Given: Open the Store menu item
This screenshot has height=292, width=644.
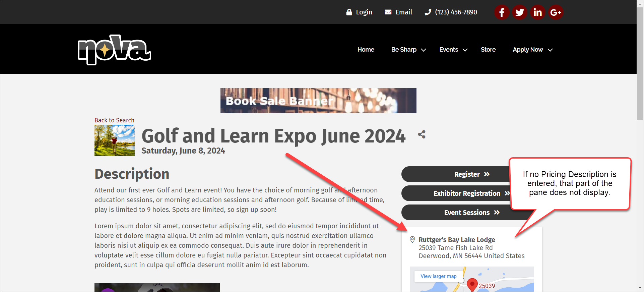Looking at the screenshot, I should click(x=488, y=50).
